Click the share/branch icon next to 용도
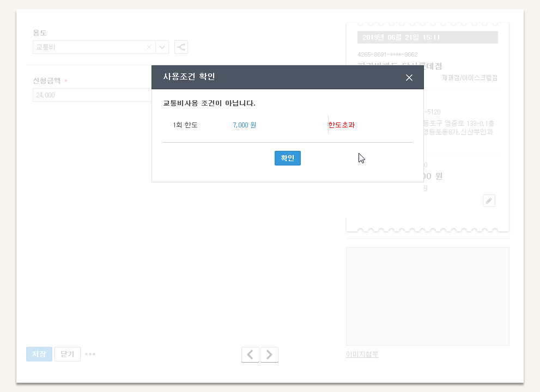540x392 pixels. (181, 47)
